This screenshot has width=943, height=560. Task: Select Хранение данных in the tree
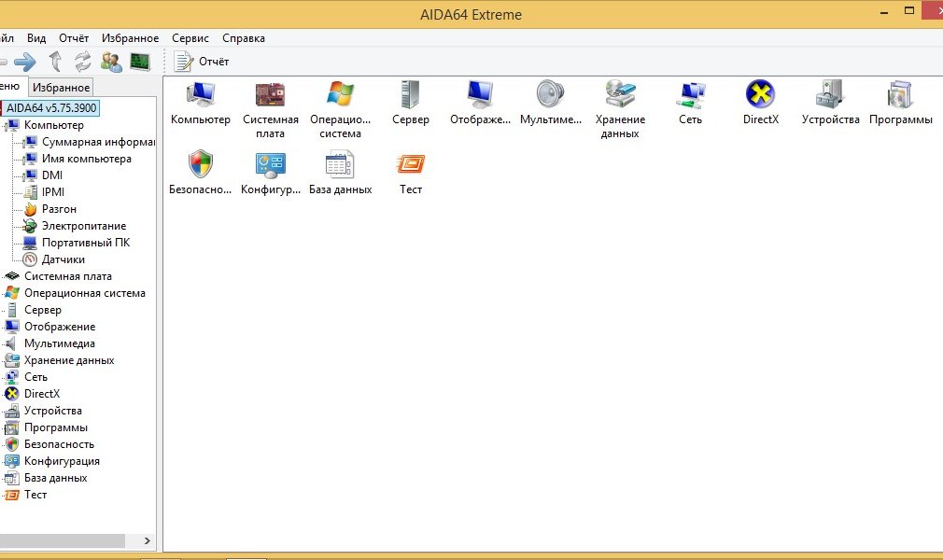point(69,361)
